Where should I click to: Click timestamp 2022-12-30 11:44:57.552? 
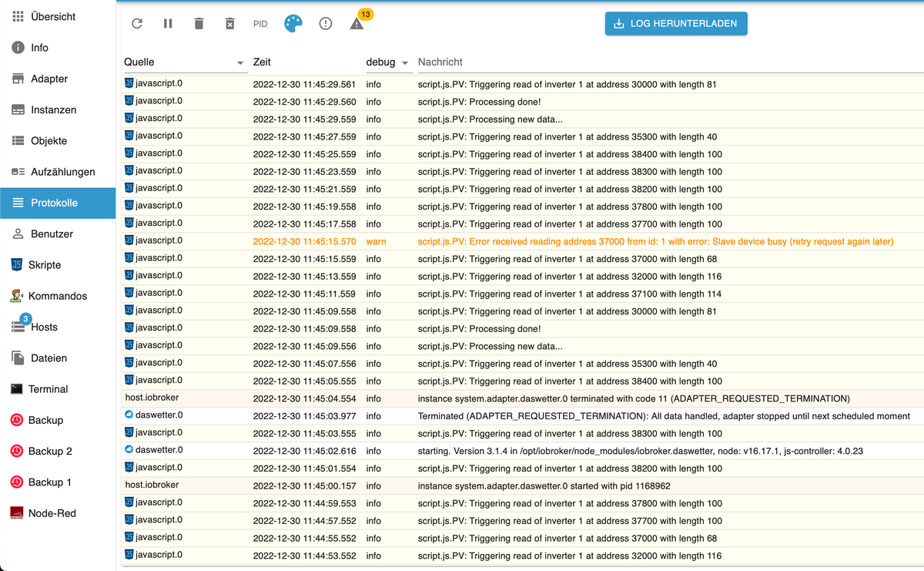tap(305, 521)
